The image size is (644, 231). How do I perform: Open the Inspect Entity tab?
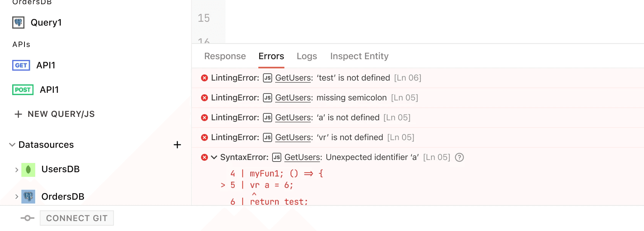(359, 56)
